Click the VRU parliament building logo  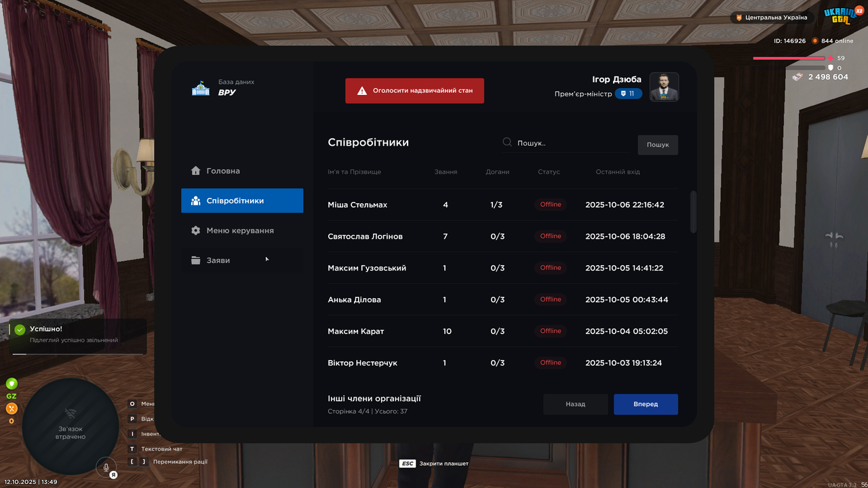coord(201,88)
